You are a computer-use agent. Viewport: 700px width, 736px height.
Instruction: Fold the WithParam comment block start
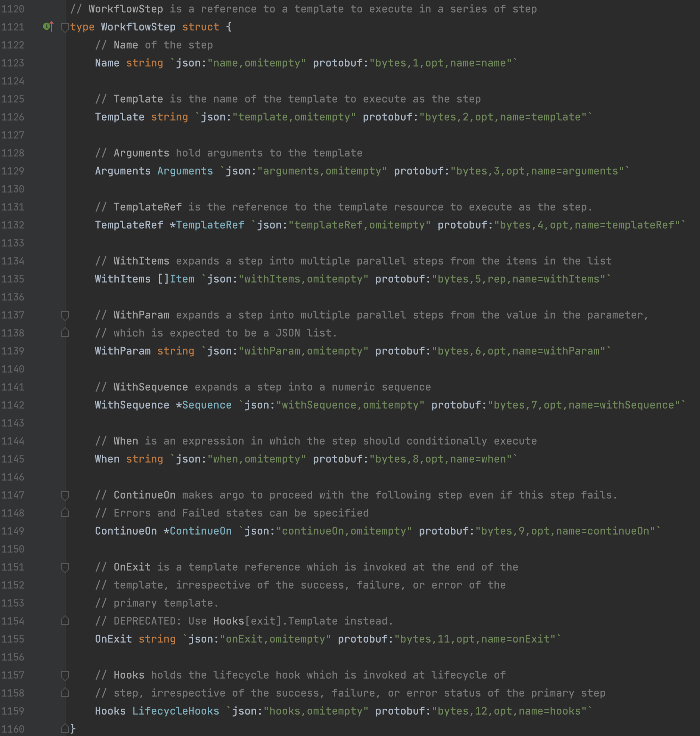click(65, 315)
